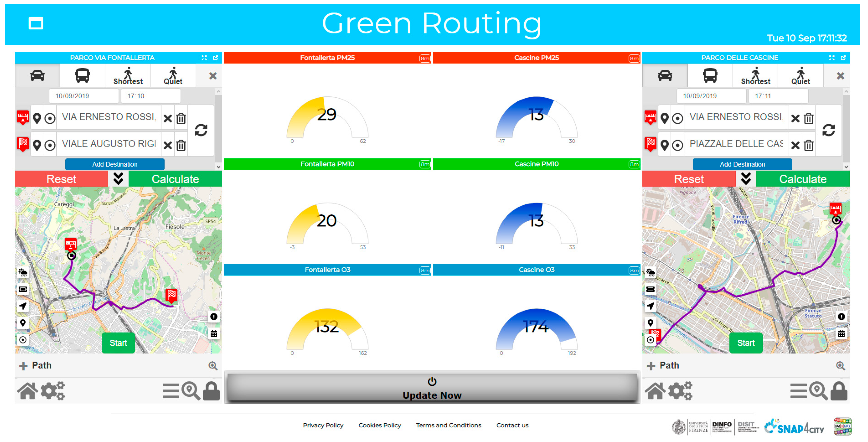Click the swap route arrows in Fontallerta panel
This screenshot has width=868, height=442.
coord(201,130)
